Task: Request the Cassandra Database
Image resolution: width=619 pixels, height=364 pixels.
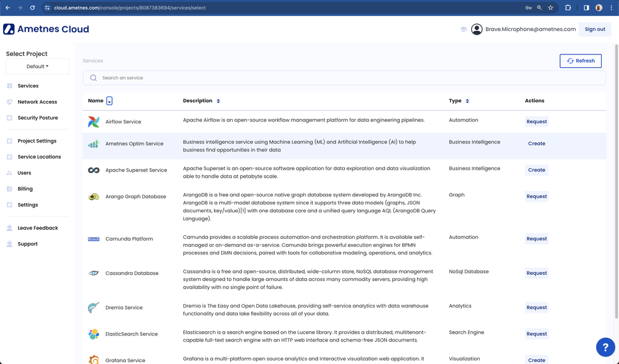Action: (x=537, y=273)
